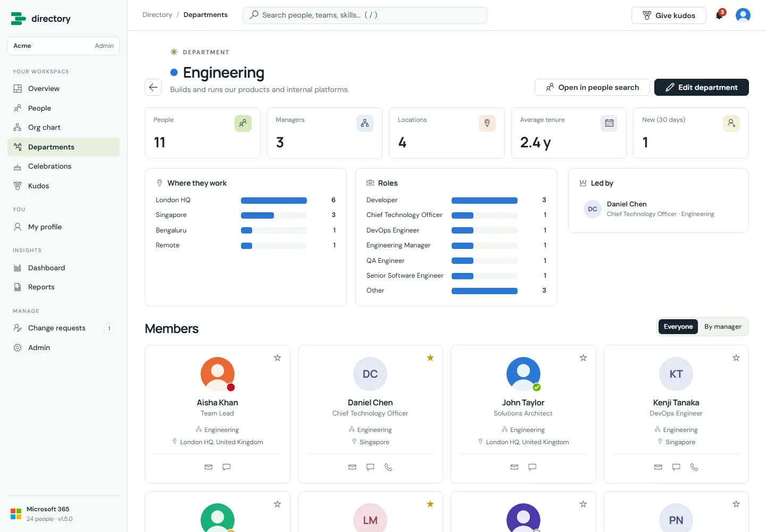Image resolution: width=766 pixels, height=532 pixels.
Task: View My profile
Action: pyautogui.click(x=63, y=227)
